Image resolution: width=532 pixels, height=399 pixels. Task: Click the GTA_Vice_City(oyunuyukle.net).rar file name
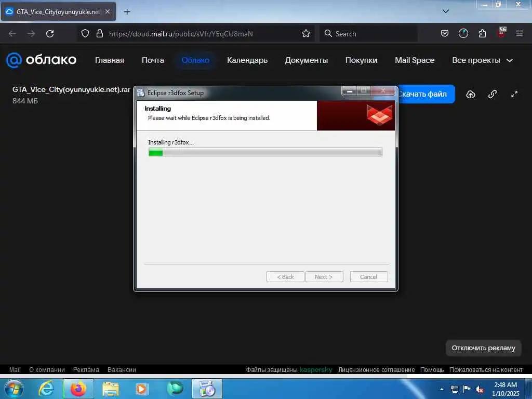pos(71,89)
